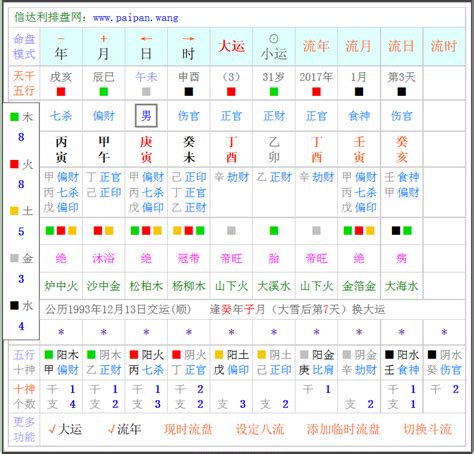Click the hour pillar 癸未
The width and height of the screenshot is (474, 454).
[x=189, y=149]
